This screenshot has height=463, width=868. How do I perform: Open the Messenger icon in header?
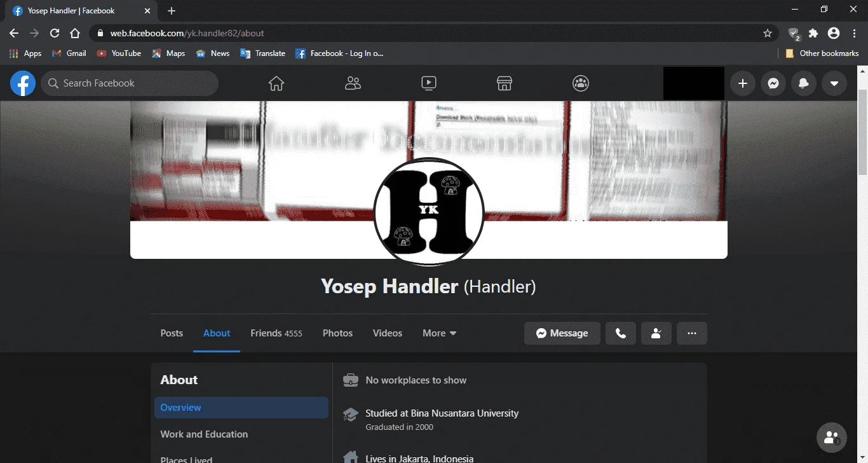tap(773, 83)
